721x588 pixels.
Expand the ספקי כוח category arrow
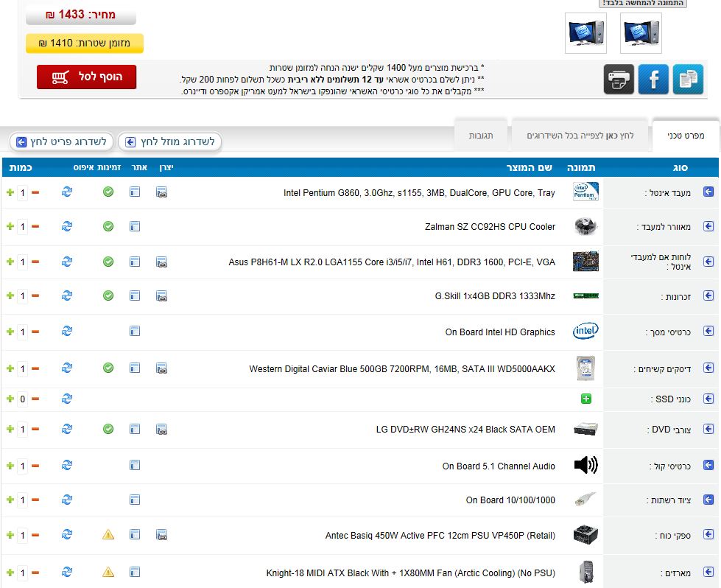click(708, 535)
